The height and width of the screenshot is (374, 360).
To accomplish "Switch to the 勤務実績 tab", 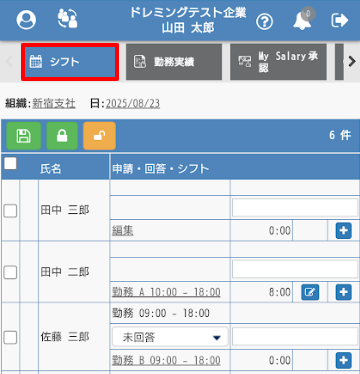I will [x=174, y=62].
